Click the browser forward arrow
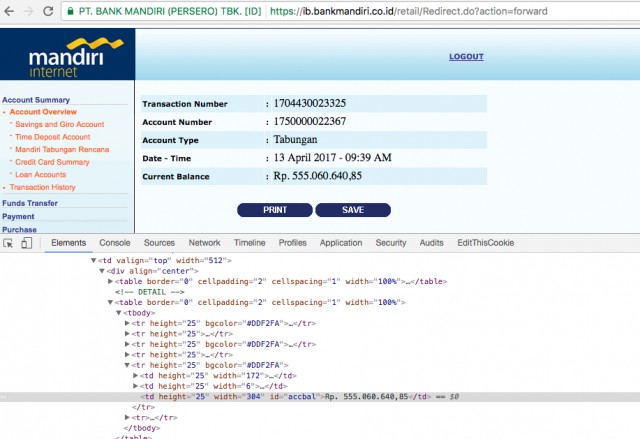The image size is (640, 439). 29,11
